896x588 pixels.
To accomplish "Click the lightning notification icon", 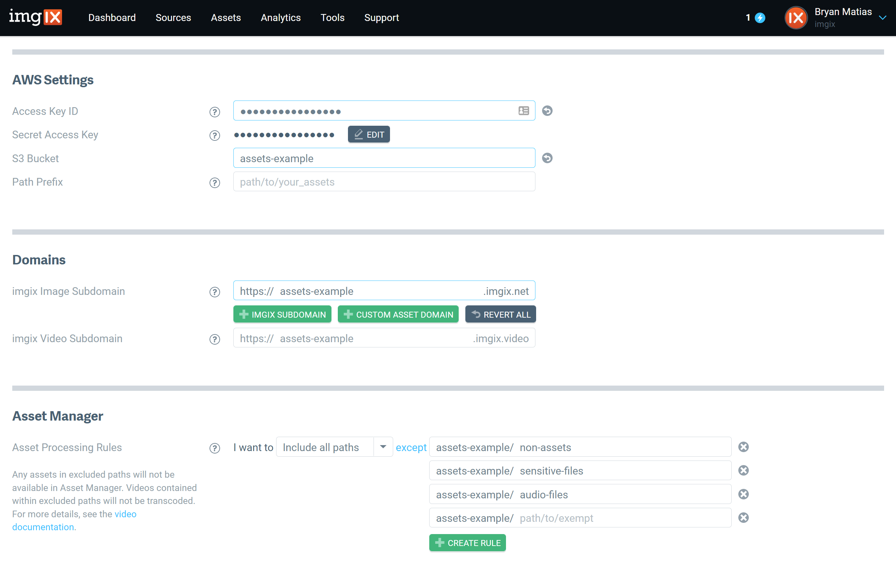I will coord(761,18).
